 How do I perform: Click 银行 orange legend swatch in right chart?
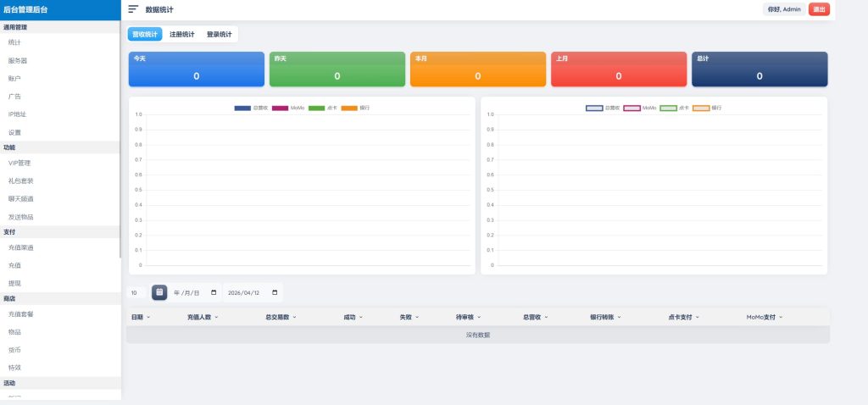pyautogui.click(x=700, y=108)
